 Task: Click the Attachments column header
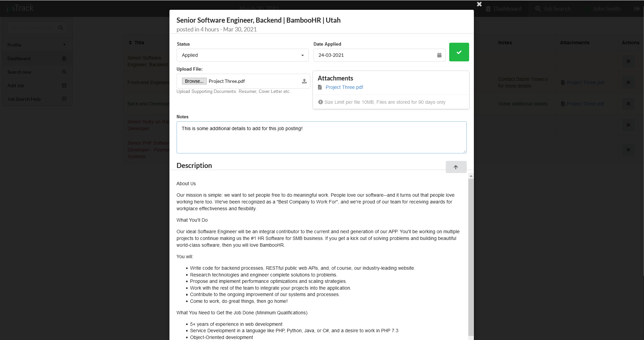point(575,43)
